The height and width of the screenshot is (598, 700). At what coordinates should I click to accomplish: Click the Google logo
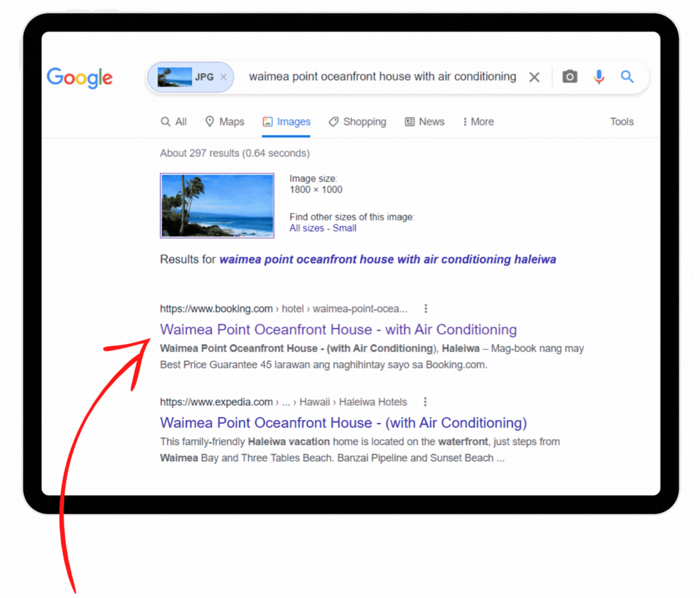(x=80, y=78)
